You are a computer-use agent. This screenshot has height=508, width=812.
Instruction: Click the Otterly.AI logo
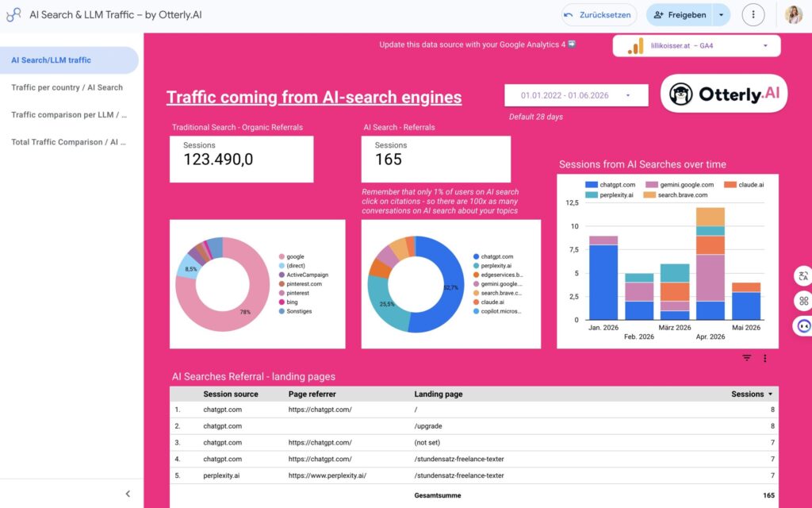click(x=723, y=94)
